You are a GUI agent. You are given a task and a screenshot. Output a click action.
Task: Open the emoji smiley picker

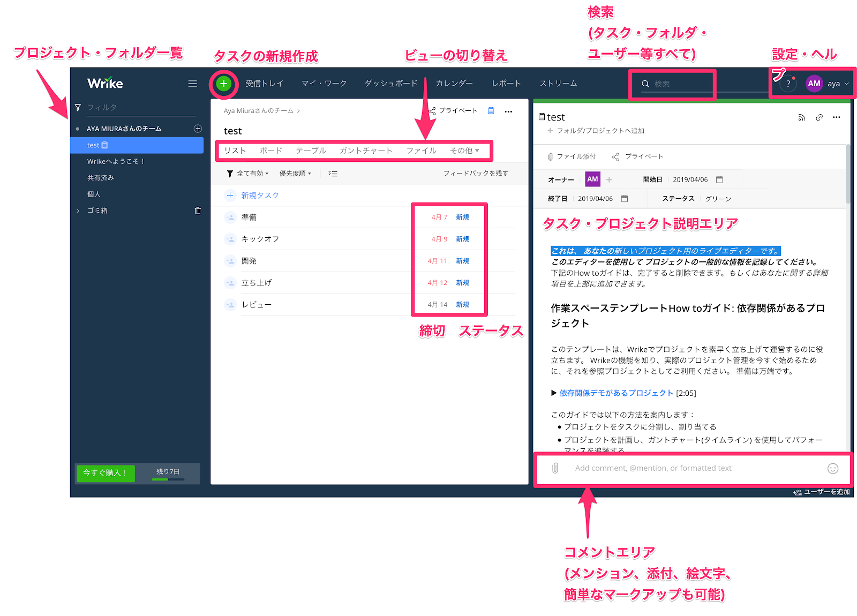coord(833,469)
